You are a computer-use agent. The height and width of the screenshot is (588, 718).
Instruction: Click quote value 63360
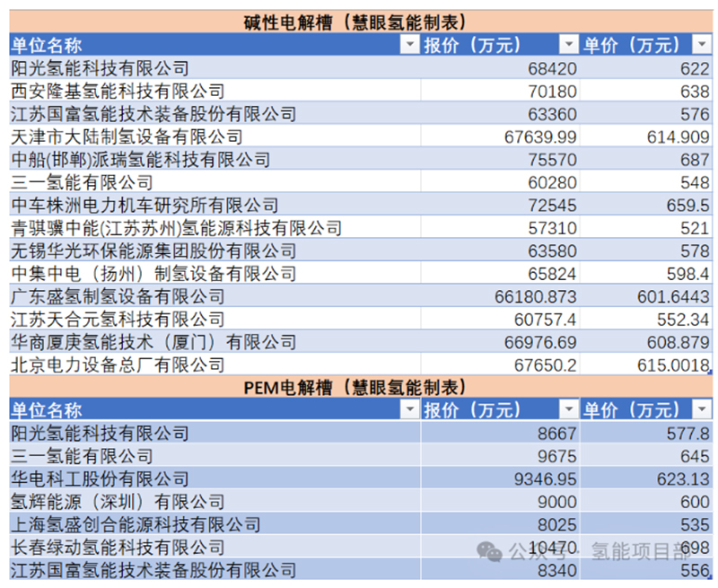[552, 115]
